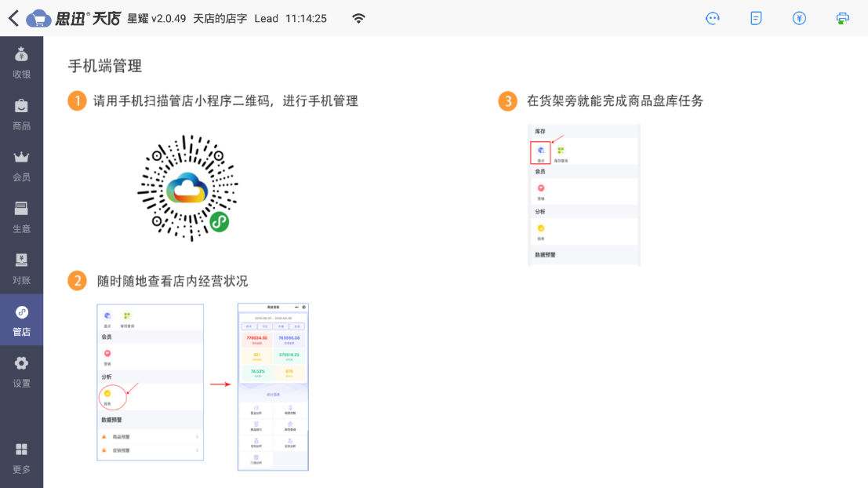Screen dimensions: 868x488
Task: Click the 分析 menu screenshot thumbnail
Action: (x=150, y=382)
